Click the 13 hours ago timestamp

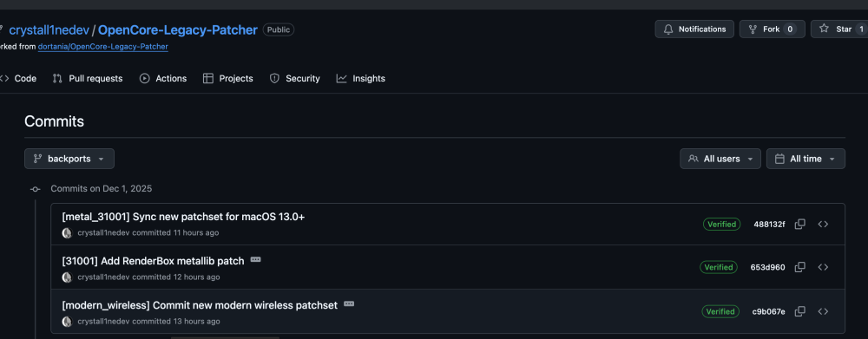(196, 322)
